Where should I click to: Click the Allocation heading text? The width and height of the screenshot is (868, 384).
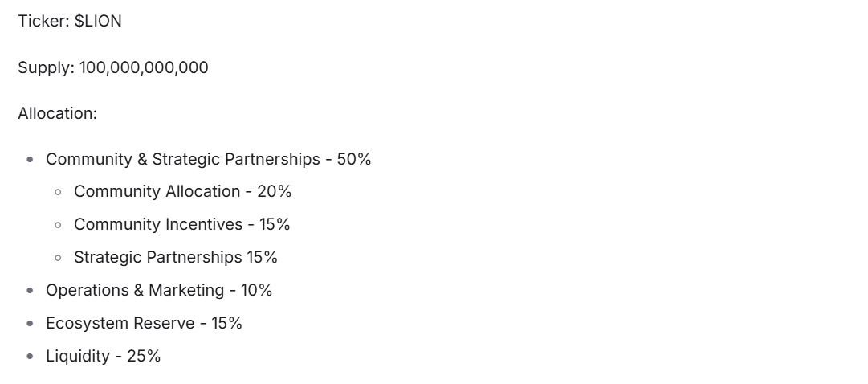click(x=57, y=113)
